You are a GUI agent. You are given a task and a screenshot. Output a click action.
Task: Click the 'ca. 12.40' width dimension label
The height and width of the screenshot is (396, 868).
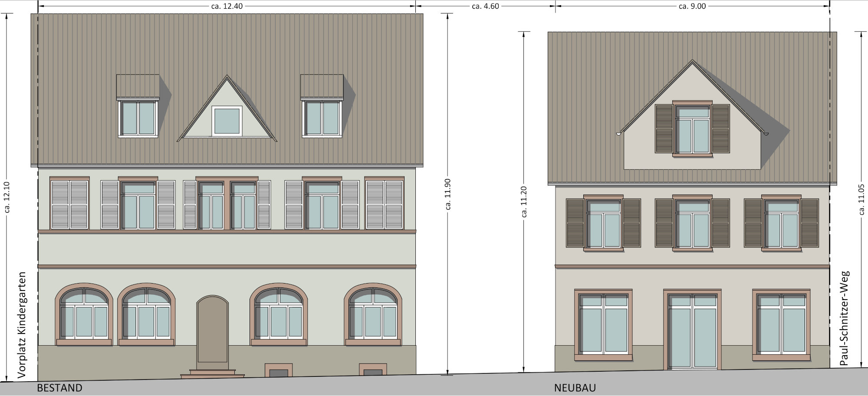[x=227, y=6]
